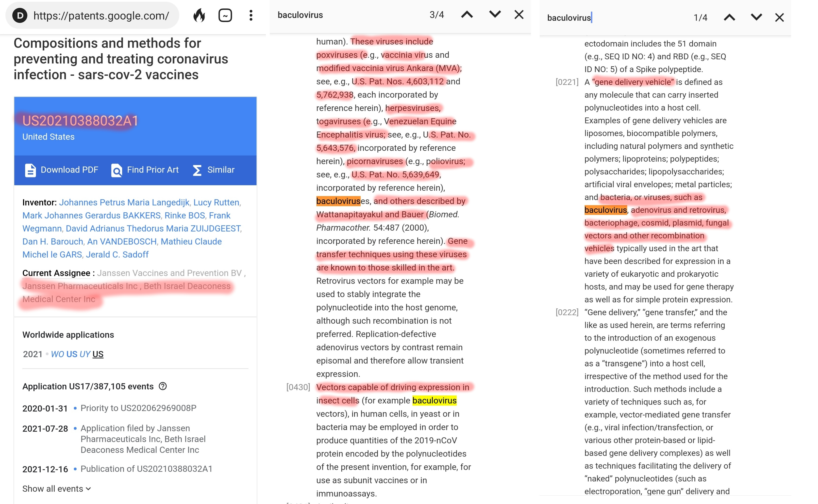Click the patents.google.com address bar
The width and height of the screenshot is (818, 504).
(101, 16)
